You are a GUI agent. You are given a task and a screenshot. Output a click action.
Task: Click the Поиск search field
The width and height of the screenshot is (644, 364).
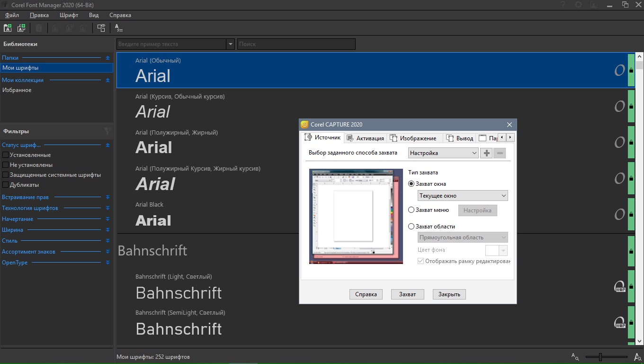[296, 44]
